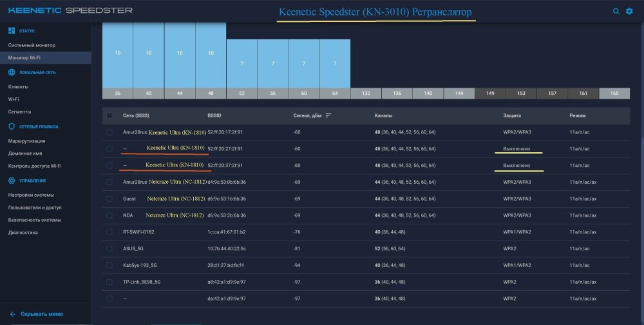
Task: Click the BSSID column header
Action: click(214, 115)
